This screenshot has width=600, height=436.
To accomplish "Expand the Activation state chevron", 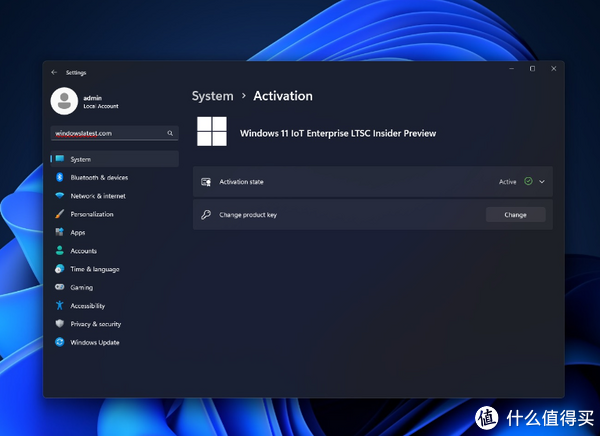I will point(542,181).
